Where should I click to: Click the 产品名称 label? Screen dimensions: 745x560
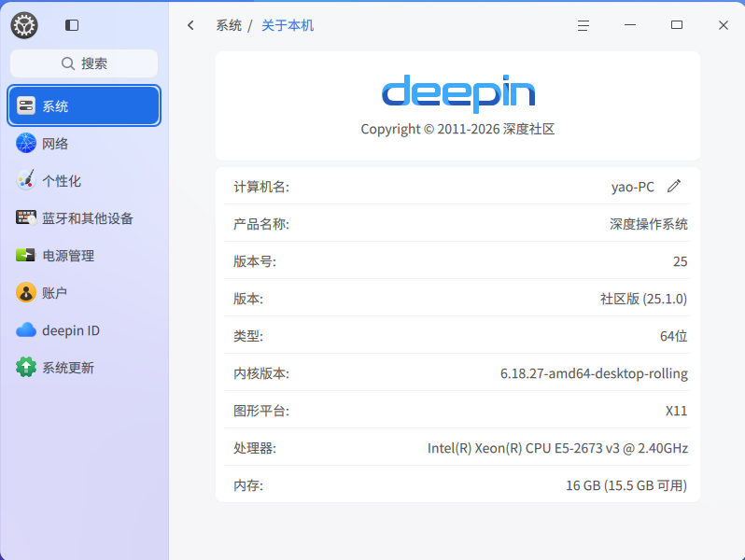261,224
